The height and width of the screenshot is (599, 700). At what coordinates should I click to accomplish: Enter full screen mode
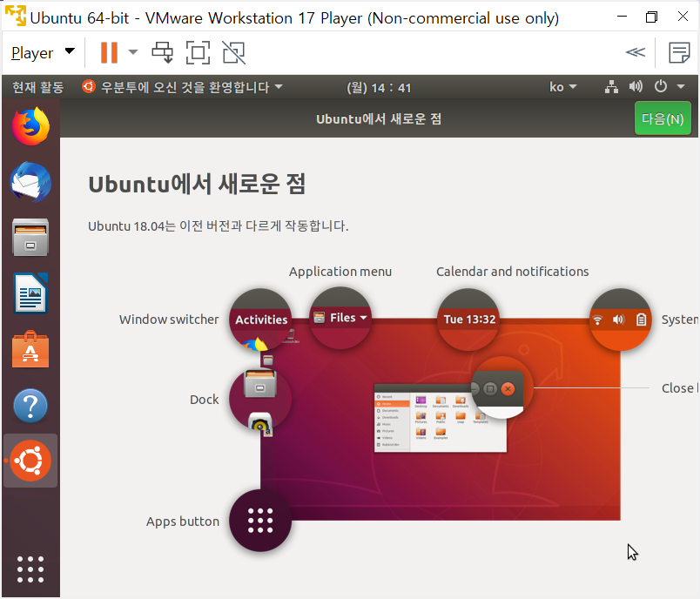point(198,52)
